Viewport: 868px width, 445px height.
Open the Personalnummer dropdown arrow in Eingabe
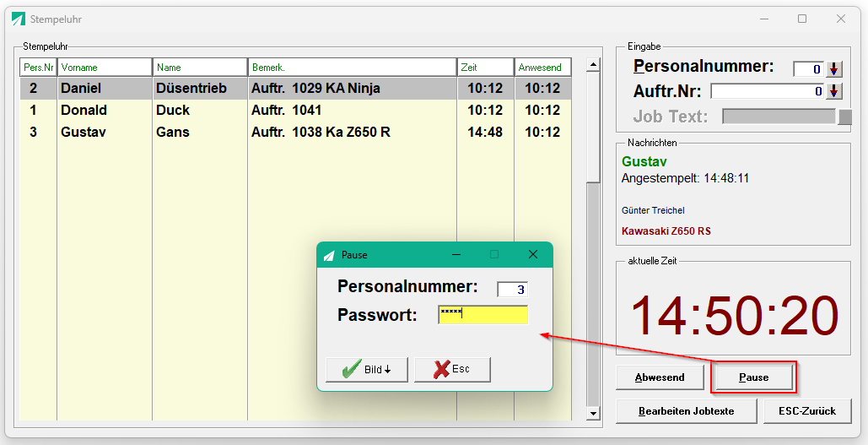point(834,69)
